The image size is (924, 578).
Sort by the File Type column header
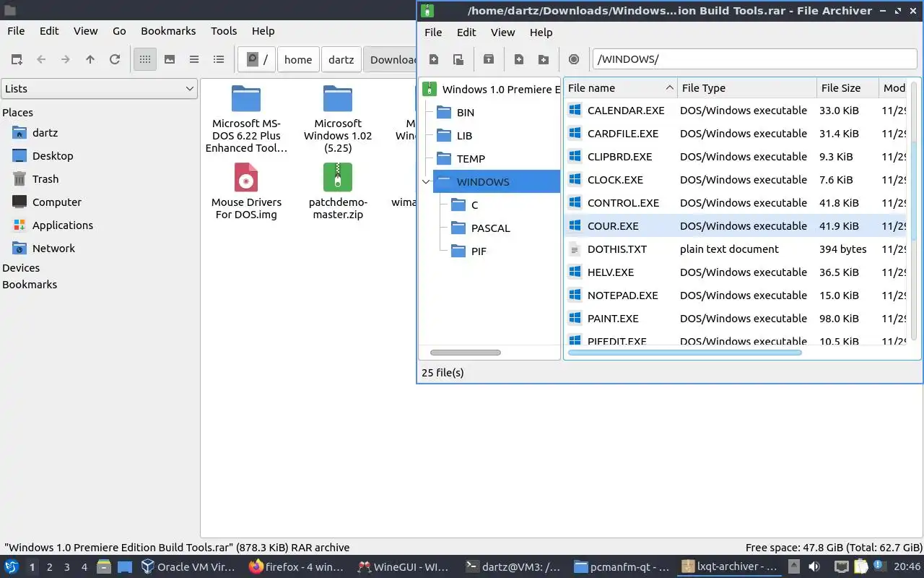coord(747,88)
